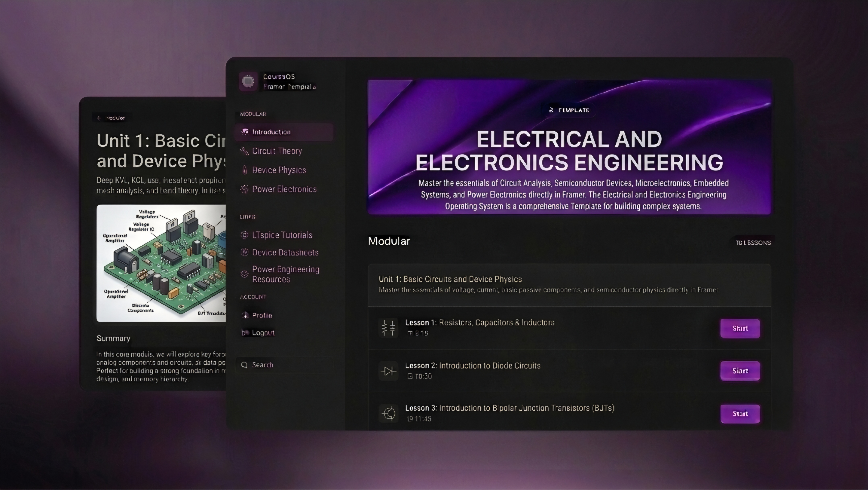Click the Lesson 2 diode symbol icon
The width and height of the screenshot is (868, 490).
coord(388,371)
